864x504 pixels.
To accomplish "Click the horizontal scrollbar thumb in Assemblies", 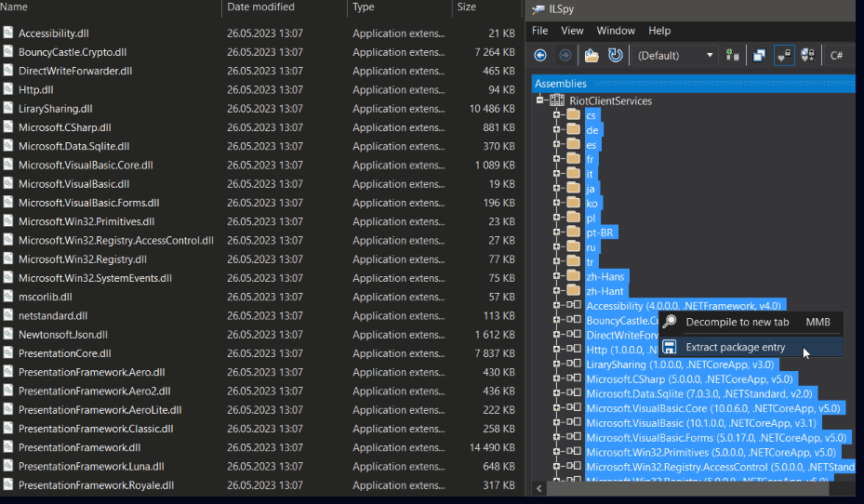I will pyautogui.click(x=687, y=488).
